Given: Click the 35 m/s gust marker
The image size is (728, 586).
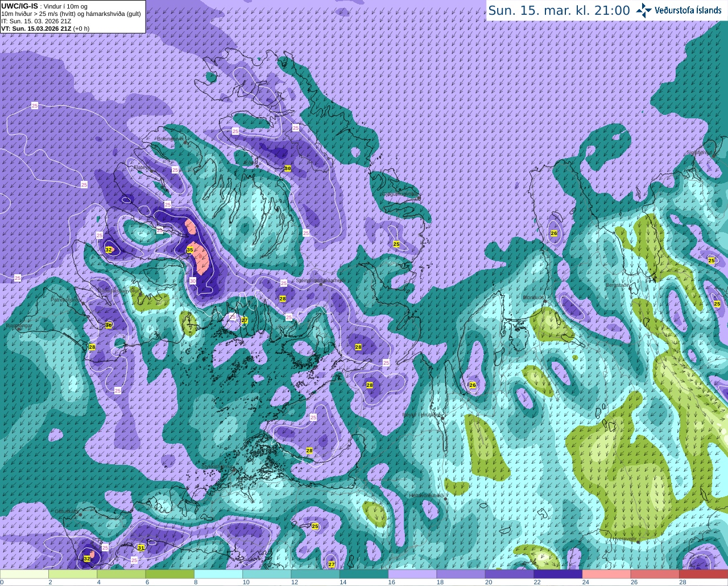Looking at the screenshot, I should click(x=190, y=250).
